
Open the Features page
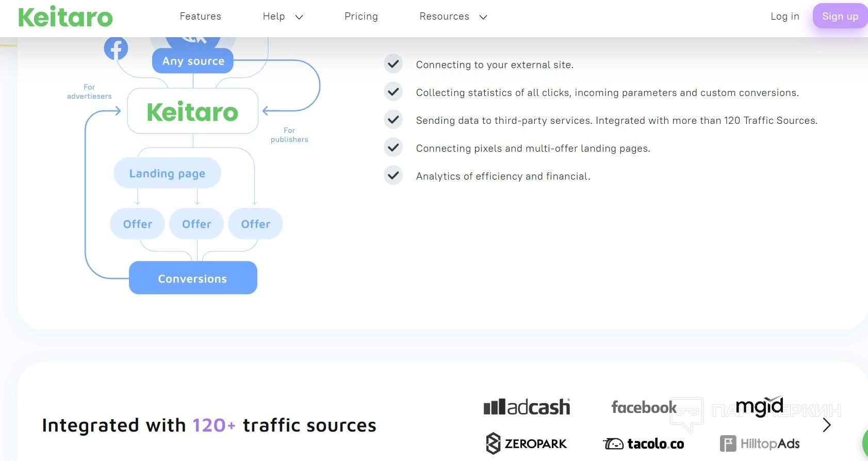coord(201,17)
